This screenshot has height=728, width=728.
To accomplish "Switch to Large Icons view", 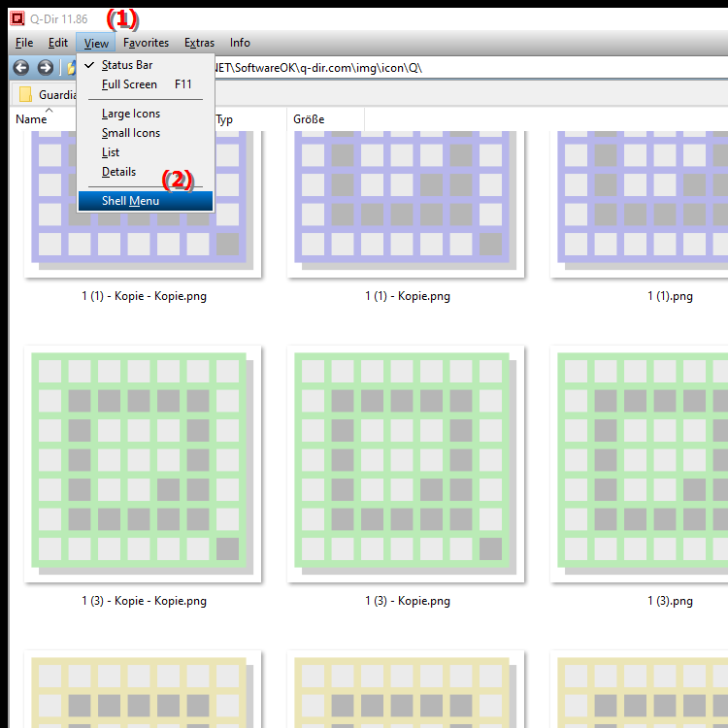I will tap(146, 114).
